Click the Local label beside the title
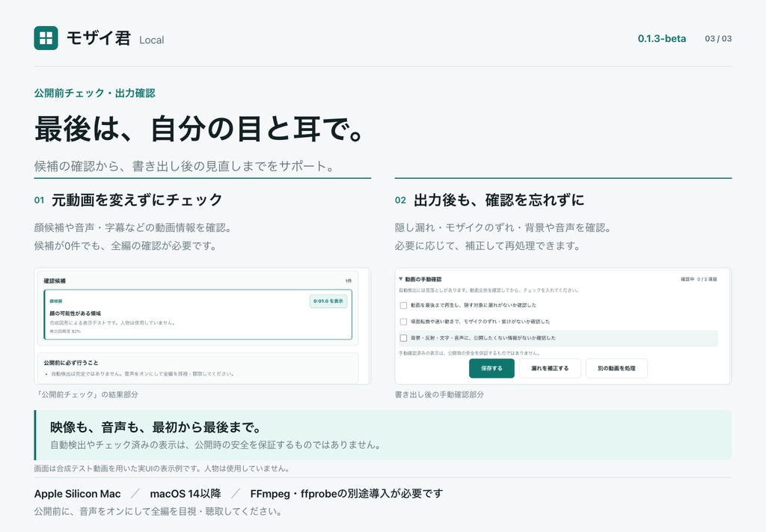The height and width of the screenshot is (532, 766). pos(151,40)
